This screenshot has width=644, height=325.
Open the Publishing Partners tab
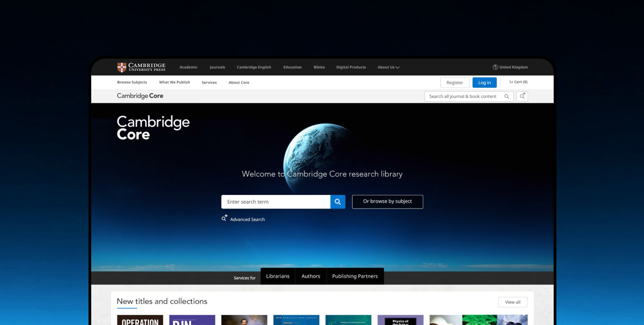355,276
